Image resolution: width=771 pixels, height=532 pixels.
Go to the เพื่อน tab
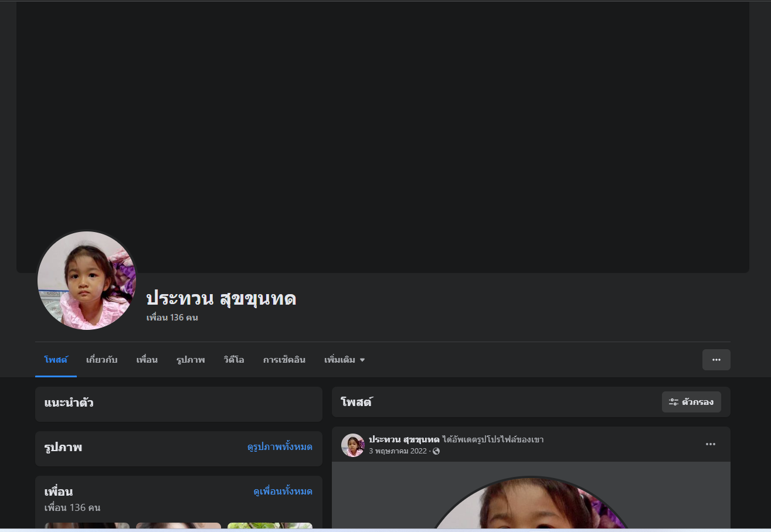pyautogui.click(x=147, y=360)
